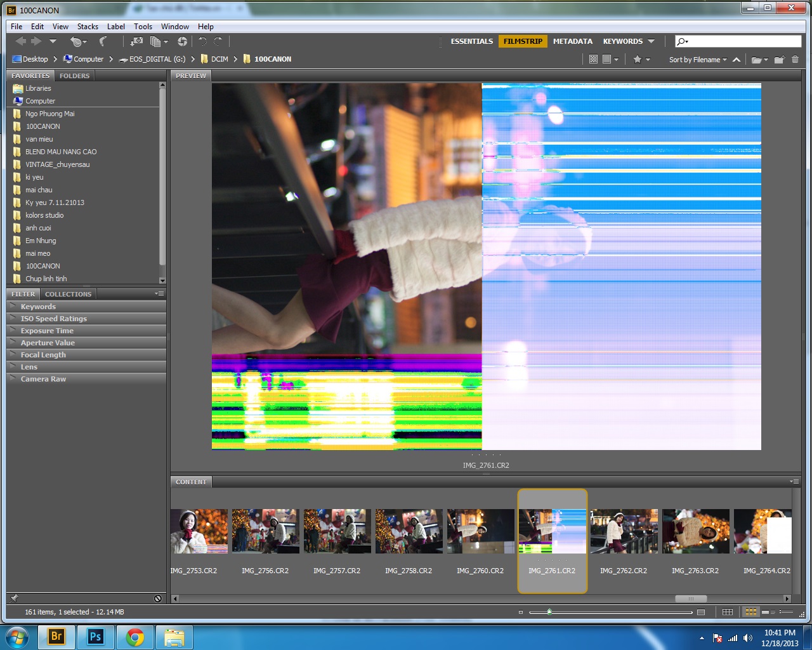Viewport: 812px width, 650px height.
Task: Open the Reveal recent file menu icon
Action: 77,41
